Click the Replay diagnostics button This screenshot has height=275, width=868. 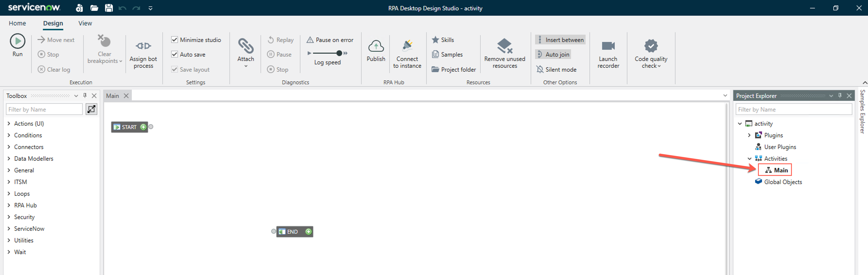[280, 40]
